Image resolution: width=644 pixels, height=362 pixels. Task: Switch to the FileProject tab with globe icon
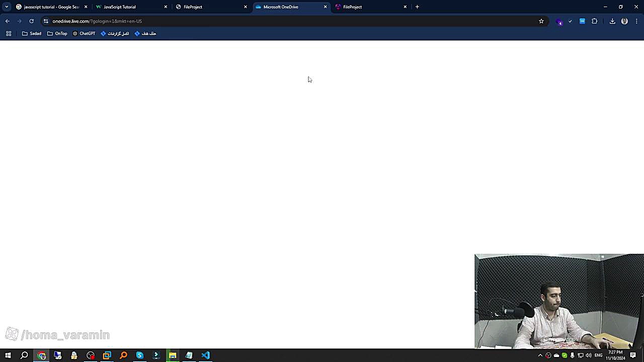pos(211,7)
